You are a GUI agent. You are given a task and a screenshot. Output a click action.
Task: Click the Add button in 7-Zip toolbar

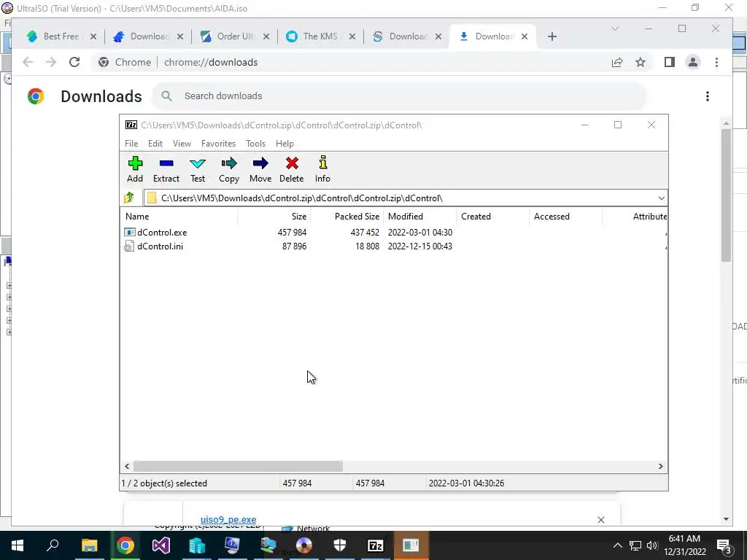coord(135,169)
